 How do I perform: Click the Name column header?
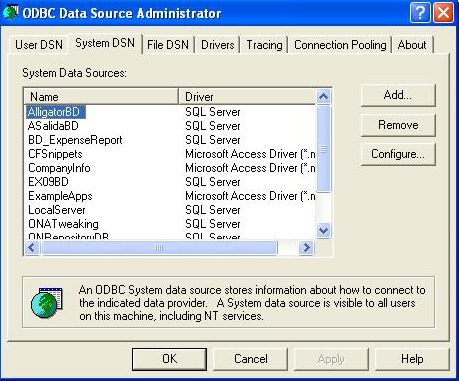point(101,97)
